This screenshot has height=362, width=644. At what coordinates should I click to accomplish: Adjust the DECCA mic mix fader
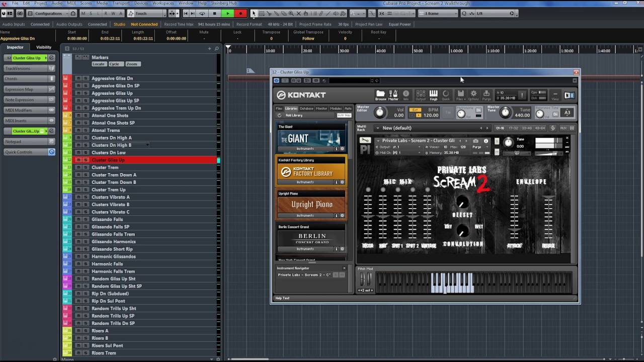click(x=368, y=216)
